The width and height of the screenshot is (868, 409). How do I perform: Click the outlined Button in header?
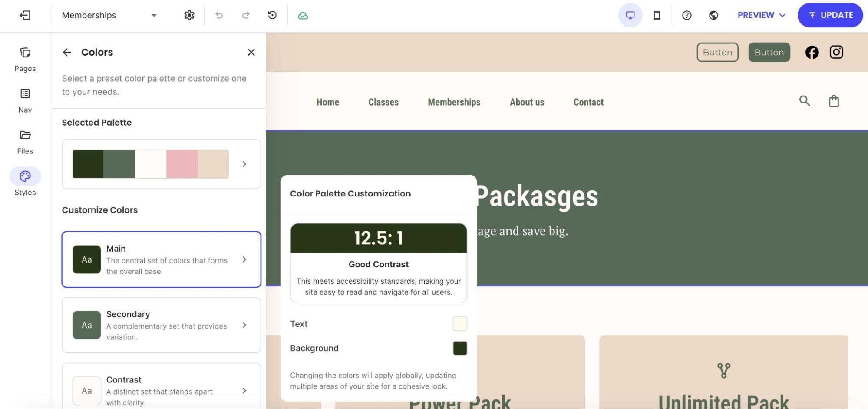click(717, 52)
